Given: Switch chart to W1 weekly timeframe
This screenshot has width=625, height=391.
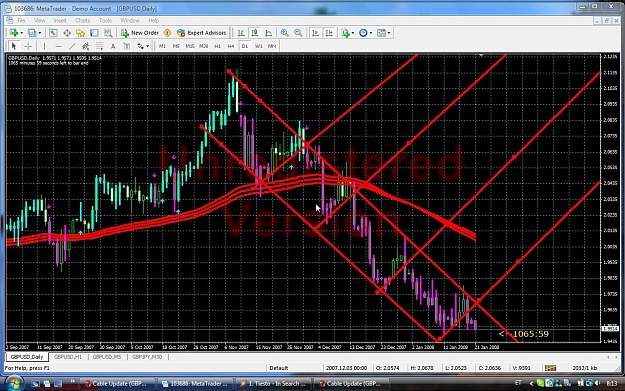Looking at the screenshot, I should pyautogui.click(x=258, y=46).
